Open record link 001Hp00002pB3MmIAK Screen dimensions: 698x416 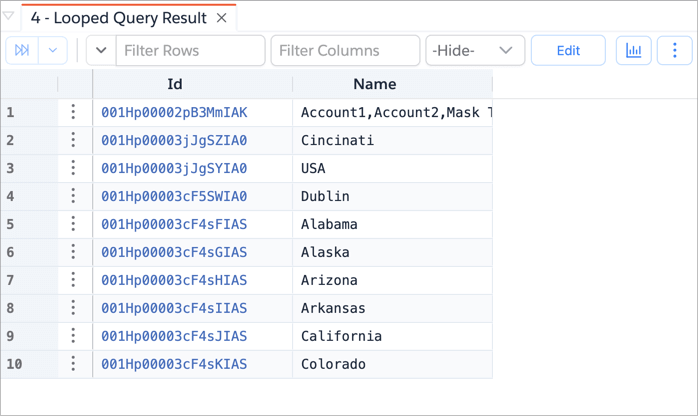174,112
